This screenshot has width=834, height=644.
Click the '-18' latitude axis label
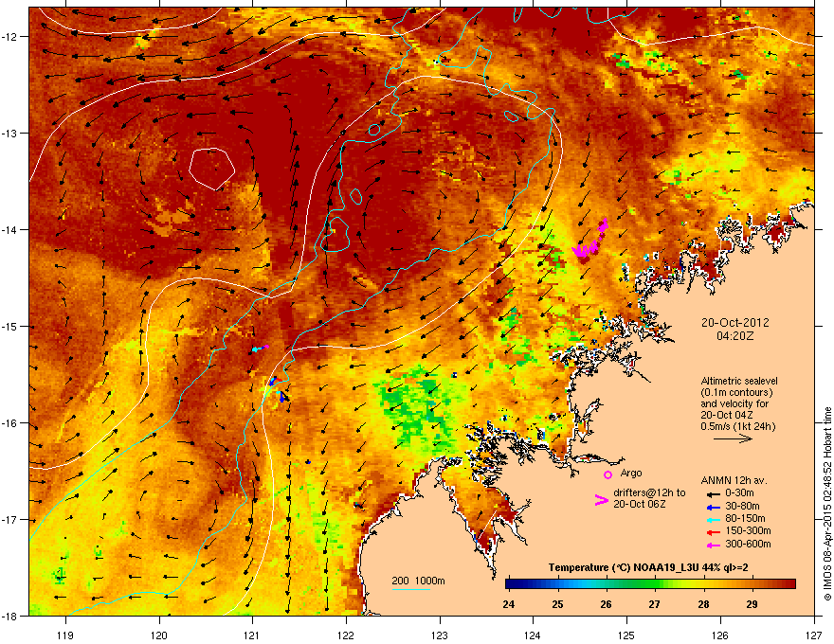pos(9,616)
